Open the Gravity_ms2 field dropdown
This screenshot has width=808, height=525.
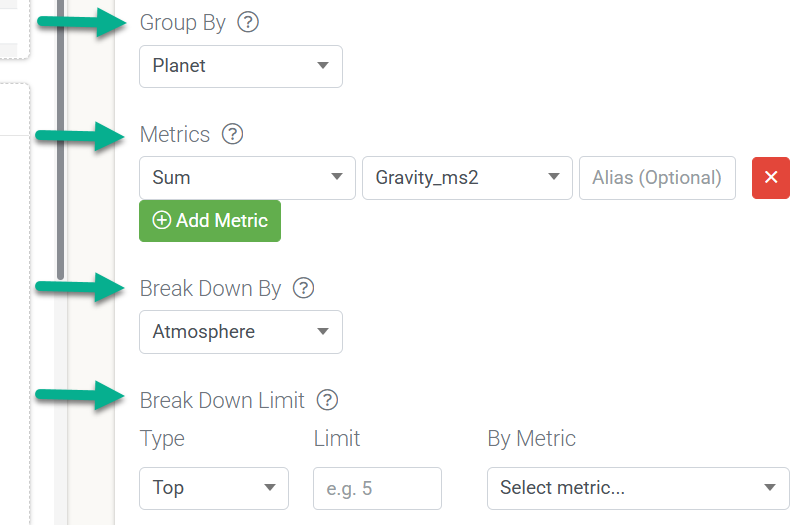(x=467, y=178)
